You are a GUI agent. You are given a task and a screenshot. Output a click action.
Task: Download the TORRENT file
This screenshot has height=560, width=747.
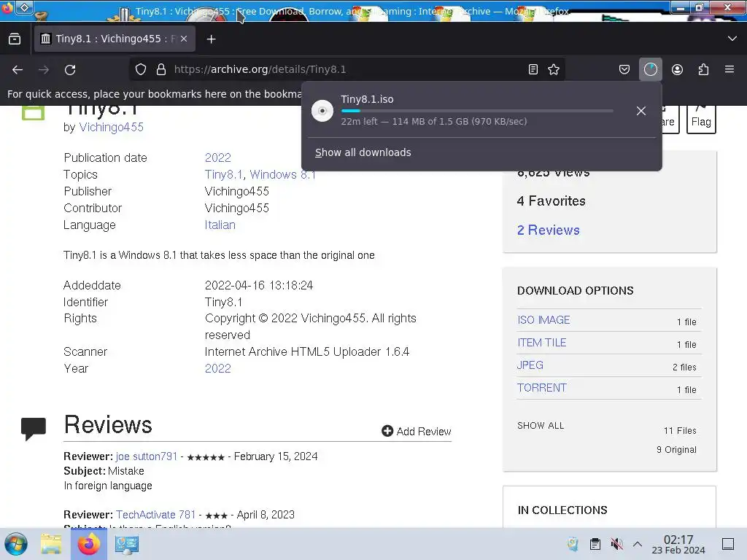coord(542,388)
